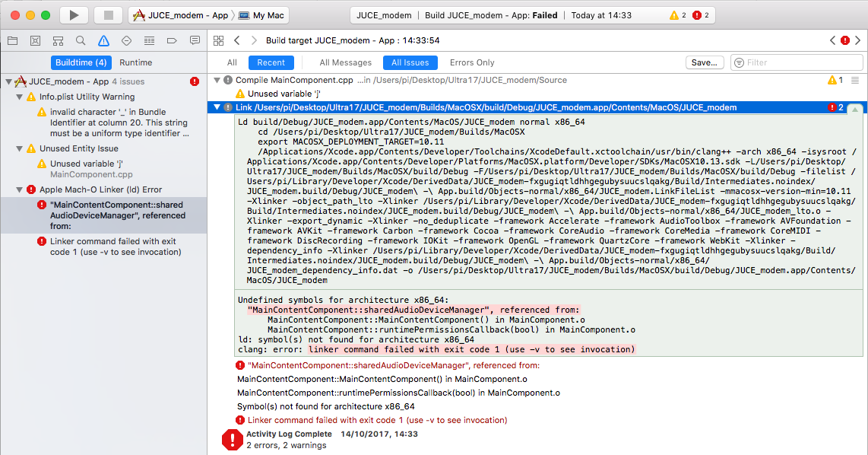Click red Linker command failed error line
The height and width of the screenshot is (455, 868).
(378, 420)
